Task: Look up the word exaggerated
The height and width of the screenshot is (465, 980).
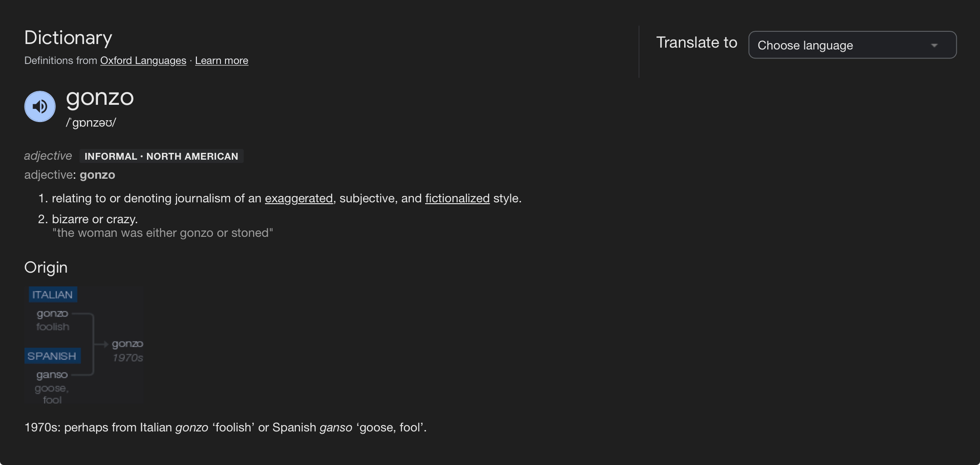Action: click(x=299, y=198)
